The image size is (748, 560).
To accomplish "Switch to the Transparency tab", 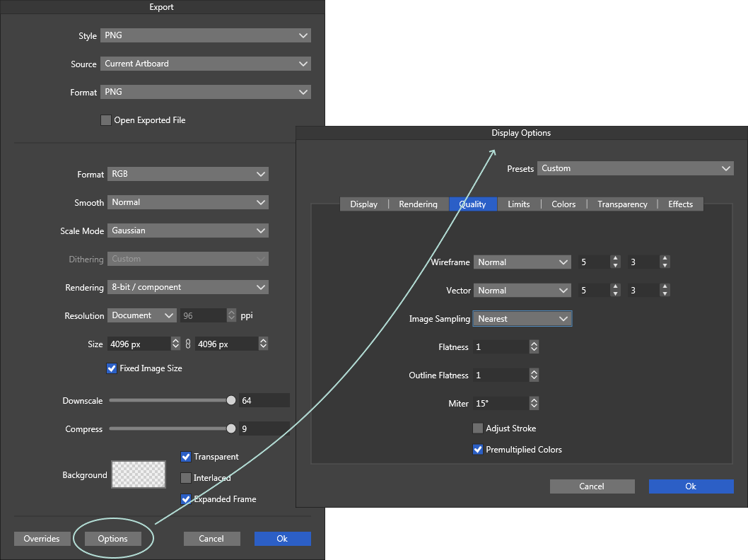I will tap(623, 204).
